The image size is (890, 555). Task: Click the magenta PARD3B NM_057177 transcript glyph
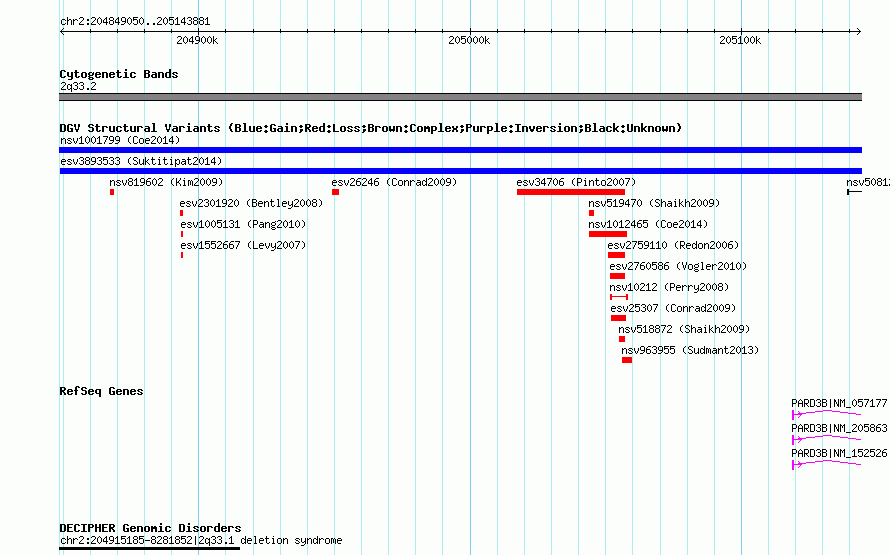click(x=826, y=414)
